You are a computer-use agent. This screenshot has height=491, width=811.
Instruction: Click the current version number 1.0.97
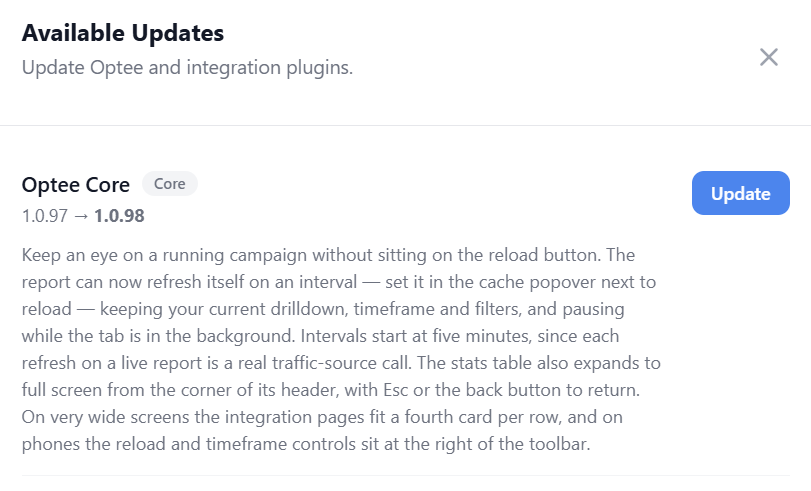[x=44, y=216]
